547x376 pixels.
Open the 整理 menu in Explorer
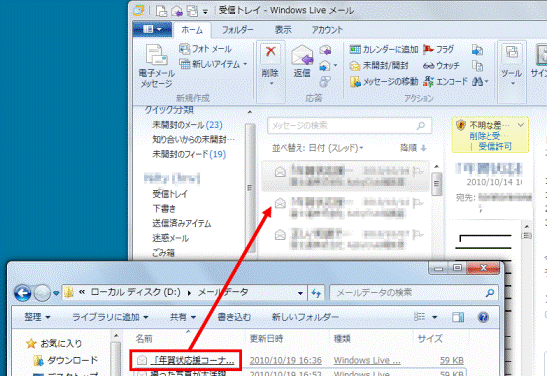(x=37, y=317)
